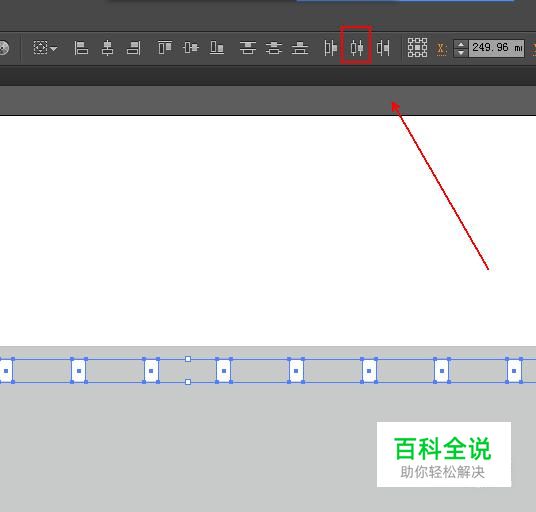Click Horizontal Distribute Center icon
The image size is (536, 512).
[x=357, y=48]
